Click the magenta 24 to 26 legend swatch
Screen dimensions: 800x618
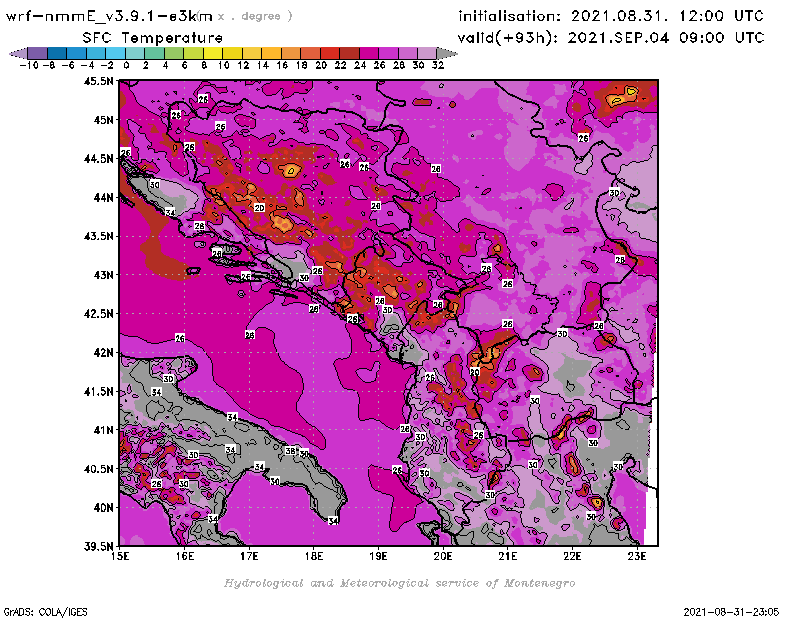pyautogui.click(x=369, y=53)
